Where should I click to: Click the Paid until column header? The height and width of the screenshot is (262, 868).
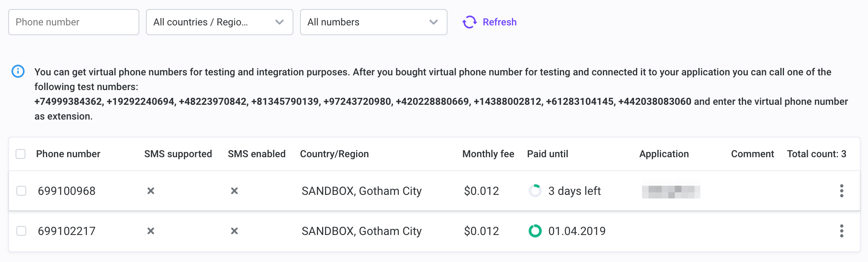coord(548,154)
